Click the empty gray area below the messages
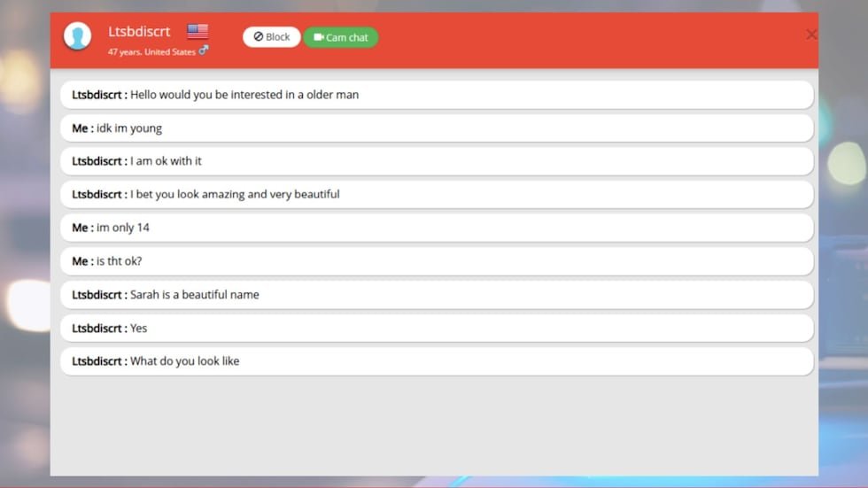The height and width of the screenshot is (488, 868). (434, 425)
